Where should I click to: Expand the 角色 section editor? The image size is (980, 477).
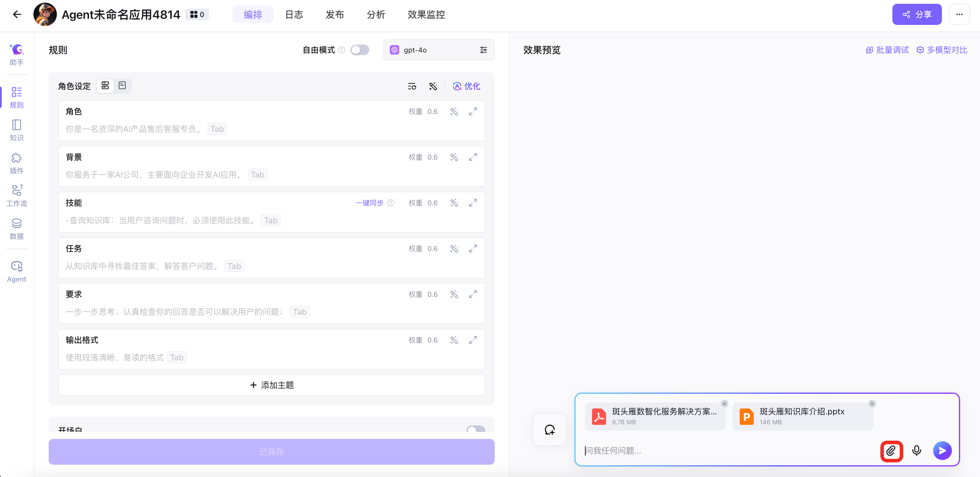tap(472, 111)
